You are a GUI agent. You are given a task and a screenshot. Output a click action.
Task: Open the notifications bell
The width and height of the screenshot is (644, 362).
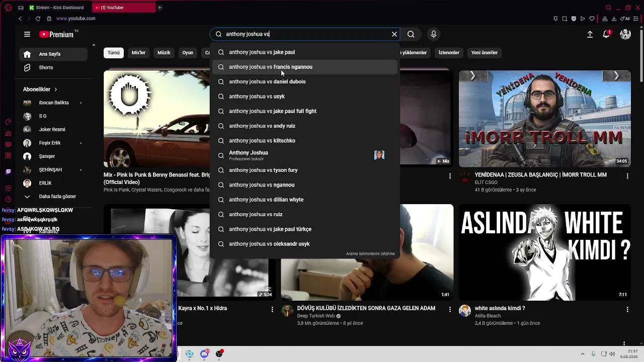point(606,34)
